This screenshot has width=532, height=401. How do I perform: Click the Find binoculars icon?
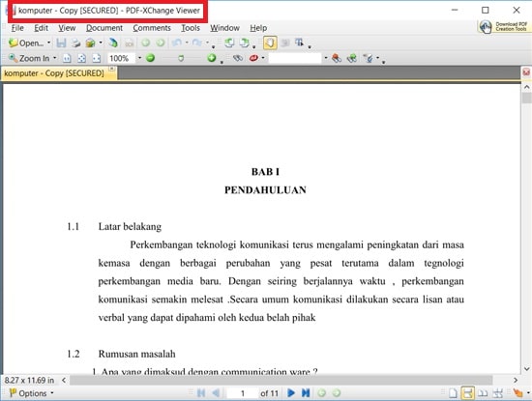[x=238, y=58]
